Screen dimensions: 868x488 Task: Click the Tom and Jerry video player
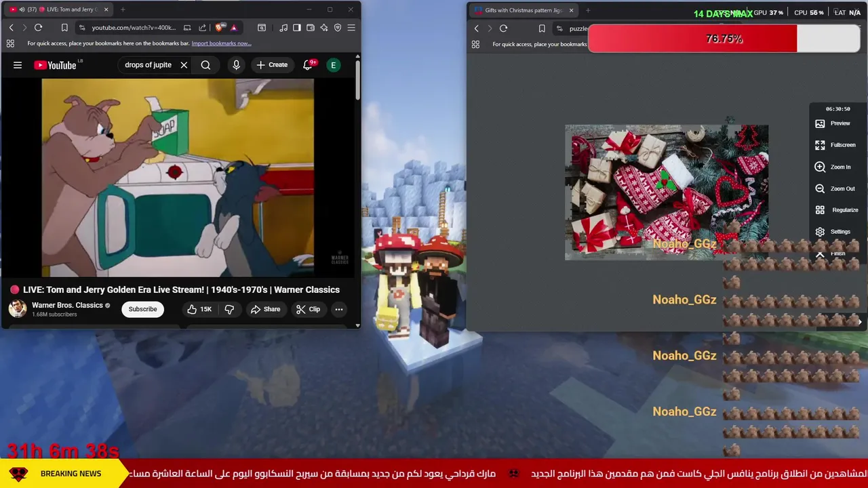pyautogui.click(x=178, y=178)
